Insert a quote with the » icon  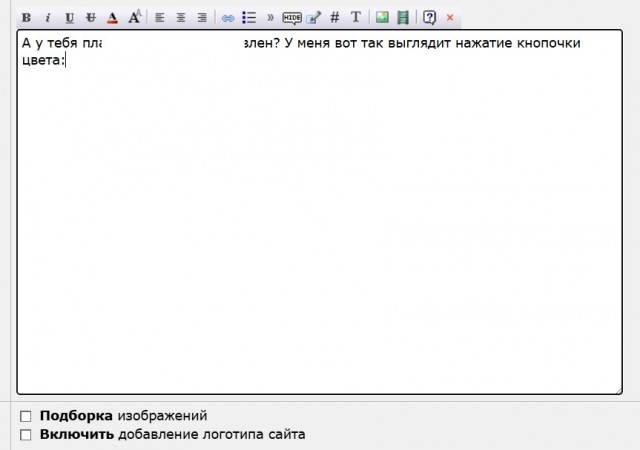tap(270, 18)
